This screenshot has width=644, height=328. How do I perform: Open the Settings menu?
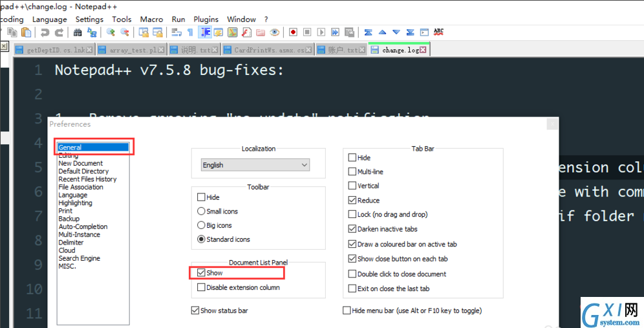(89, 19)
